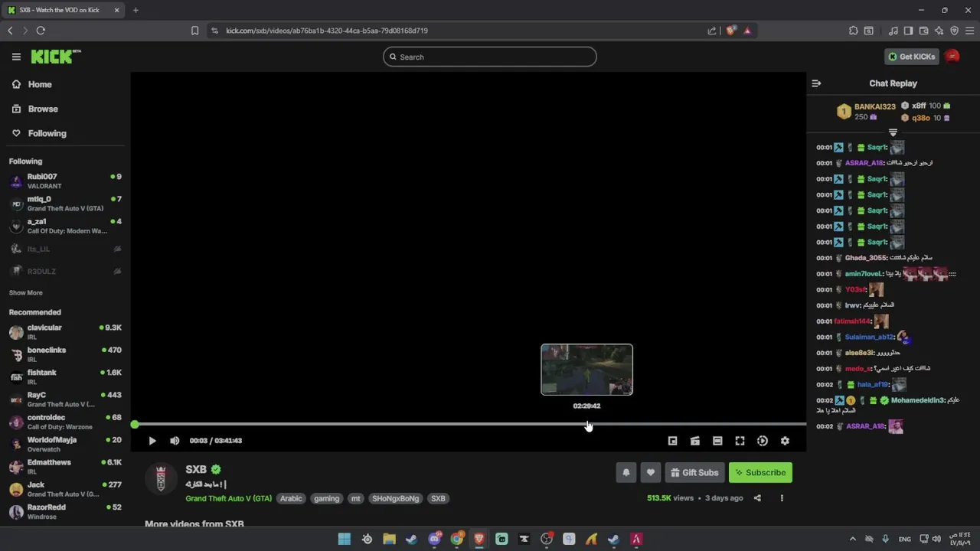Open mtlq_0 followed channel
Screen dimensions: 980x551
[65, 204]
